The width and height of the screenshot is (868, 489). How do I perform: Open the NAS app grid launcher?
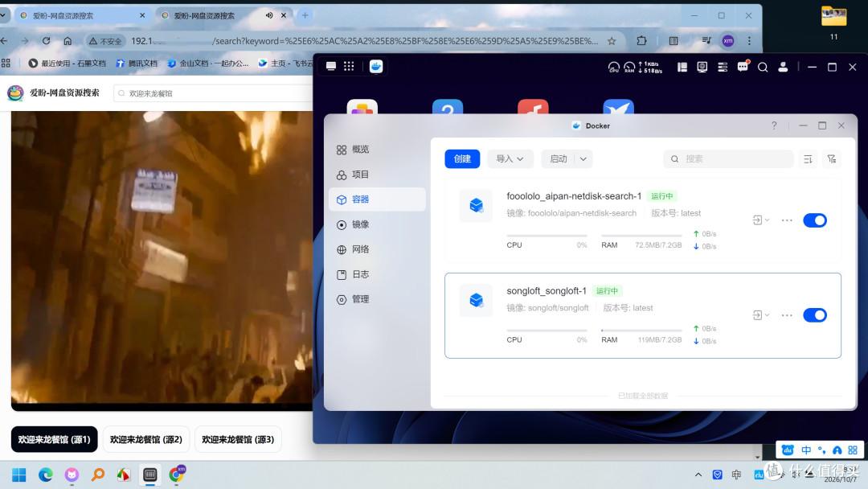click(x=349, y=67)
